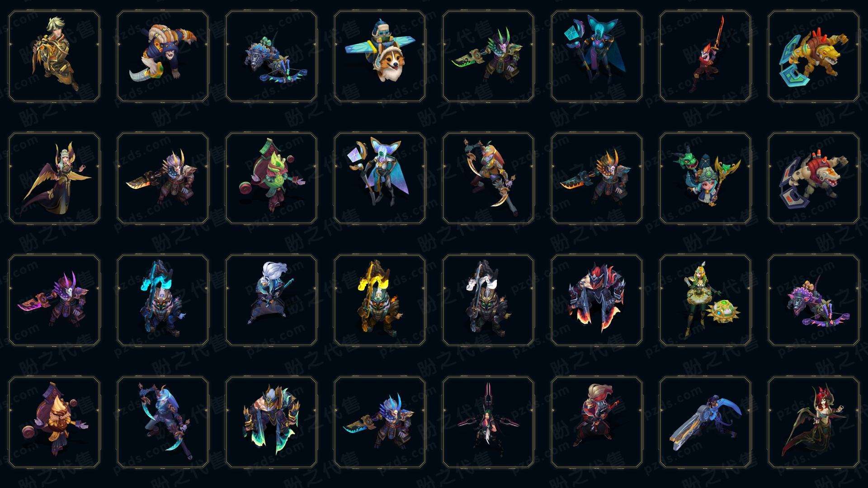Image resolution: width=868 pixels, height=488 pixels.
Task: Select the orange lantern-carrying creature skin
Action: pos(54,422)
